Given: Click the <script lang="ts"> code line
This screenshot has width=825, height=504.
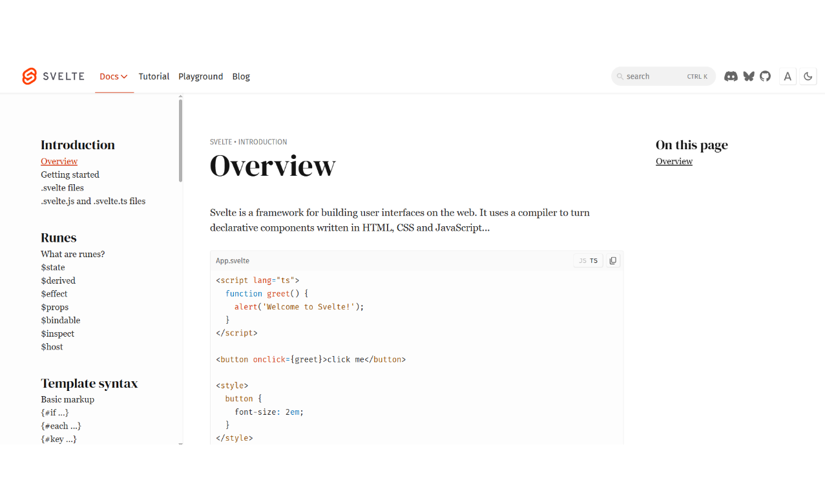Looking at the screenshot, I should (258, 280).
